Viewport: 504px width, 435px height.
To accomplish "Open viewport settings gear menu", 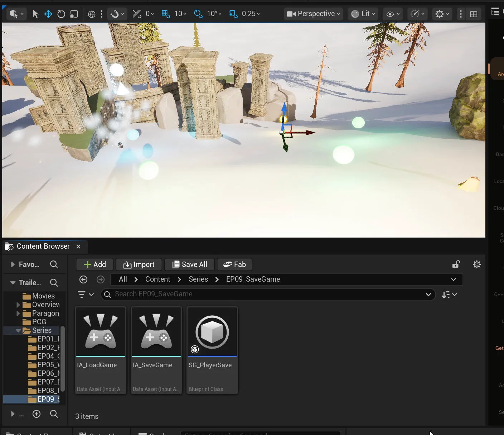I will [x=442, y=14].
